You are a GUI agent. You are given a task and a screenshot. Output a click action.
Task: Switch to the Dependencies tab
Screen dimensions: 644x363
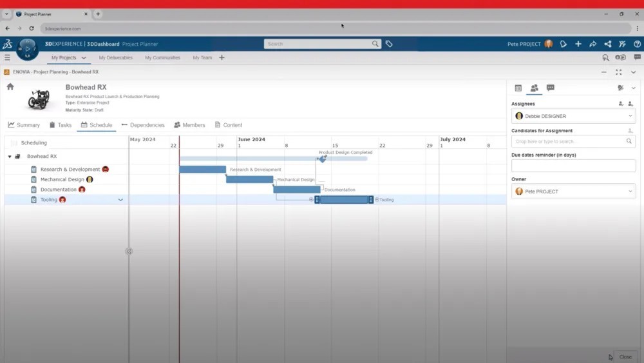[143, 125]
